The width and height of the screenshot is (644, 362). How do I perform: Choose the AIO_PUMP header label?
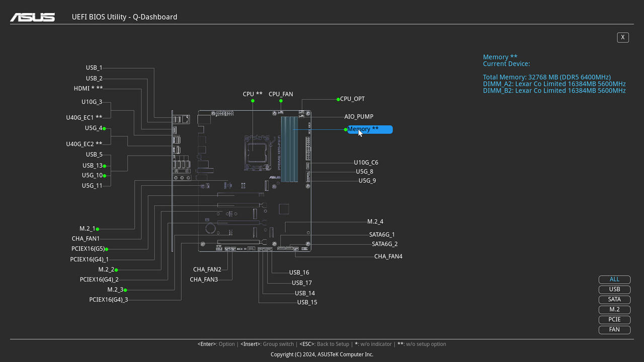(359, 117)
